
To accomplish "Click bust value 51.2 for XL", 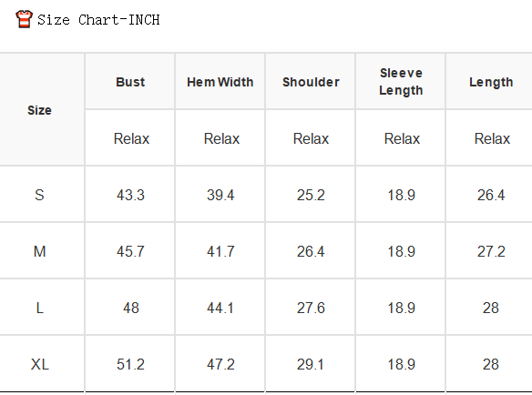I will [x=130, y=364].
